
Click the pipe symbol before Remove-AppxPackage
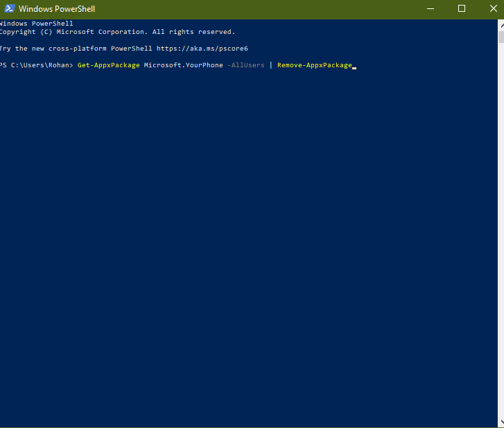(270, 65)
